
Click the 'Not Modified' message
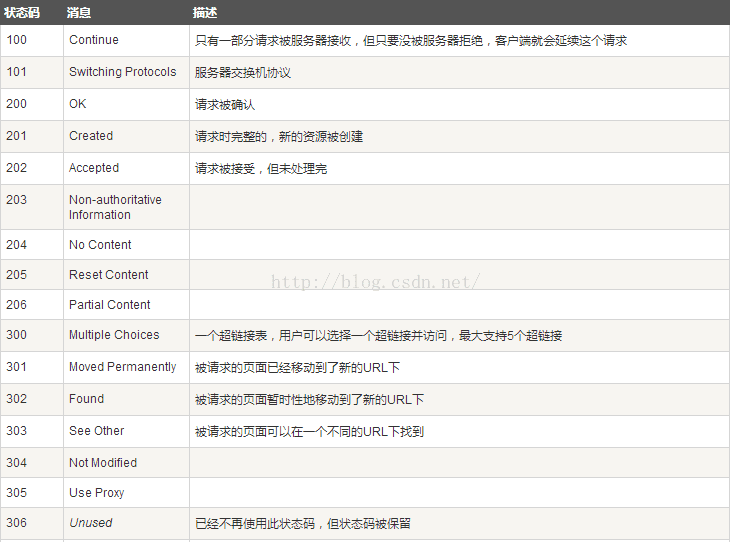point(103,463)
